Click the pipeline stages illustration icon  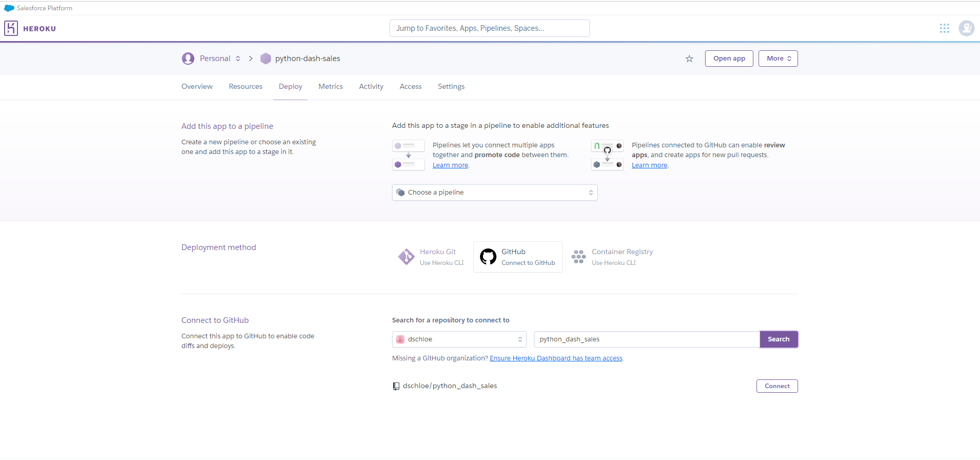(x=409, y=155)
